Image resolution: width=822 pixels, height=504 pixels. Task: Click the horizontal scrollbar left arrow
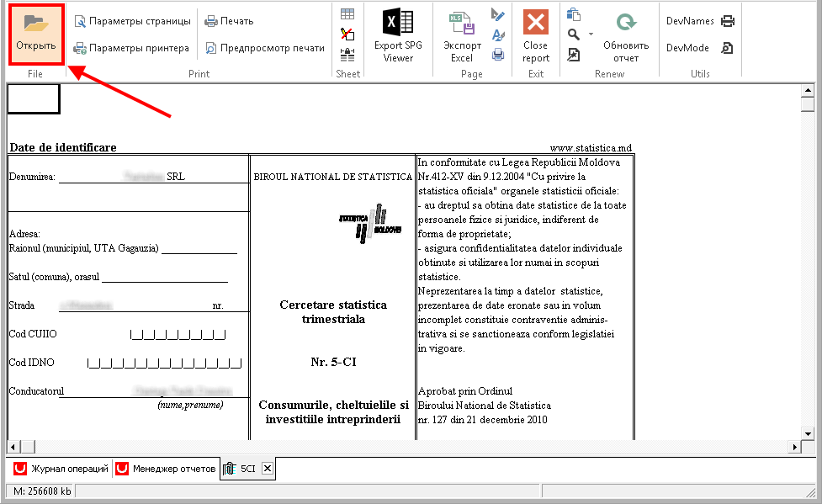pos(13,447)
